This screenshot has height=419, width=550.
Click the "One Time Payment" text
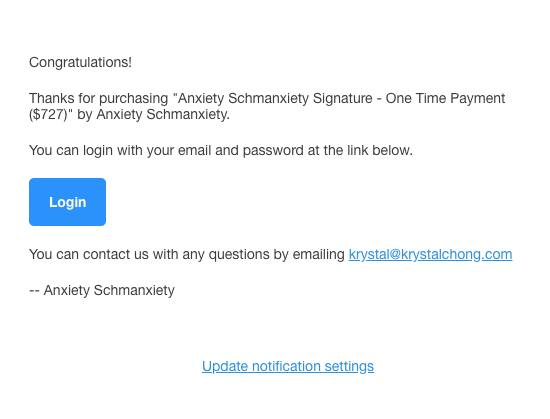pyautogui.click(x=445, y=98)
